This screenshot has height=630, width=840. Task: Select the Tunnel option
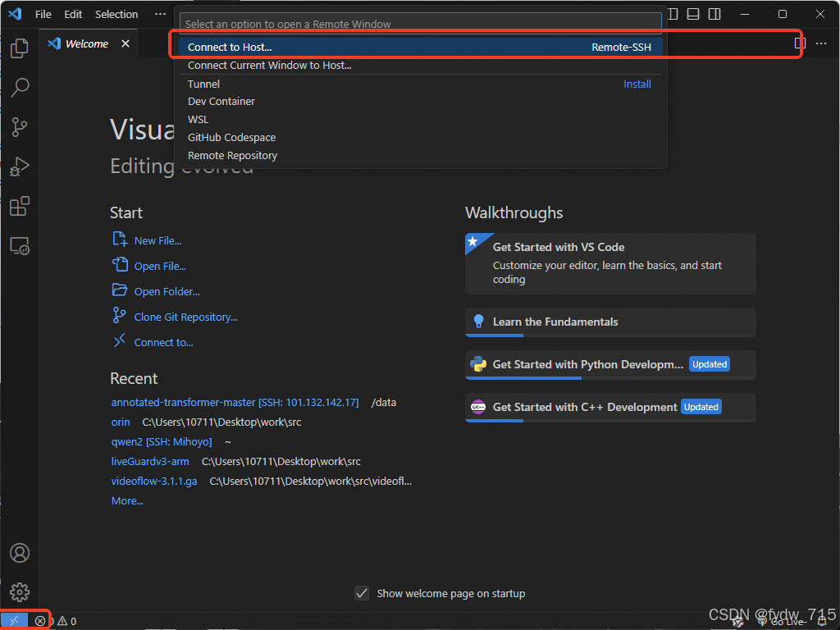pos(420,84)
